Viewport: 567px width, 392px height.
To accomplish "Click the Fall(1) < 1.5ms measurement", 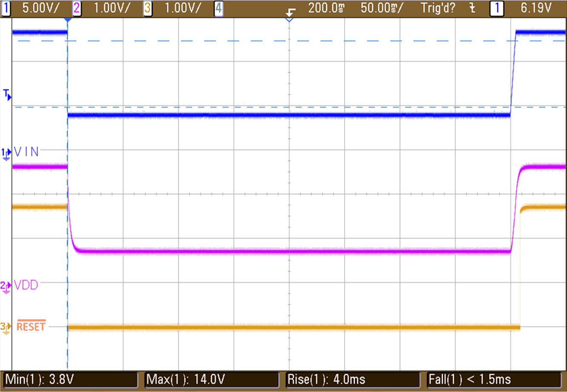I will point(494,380).
